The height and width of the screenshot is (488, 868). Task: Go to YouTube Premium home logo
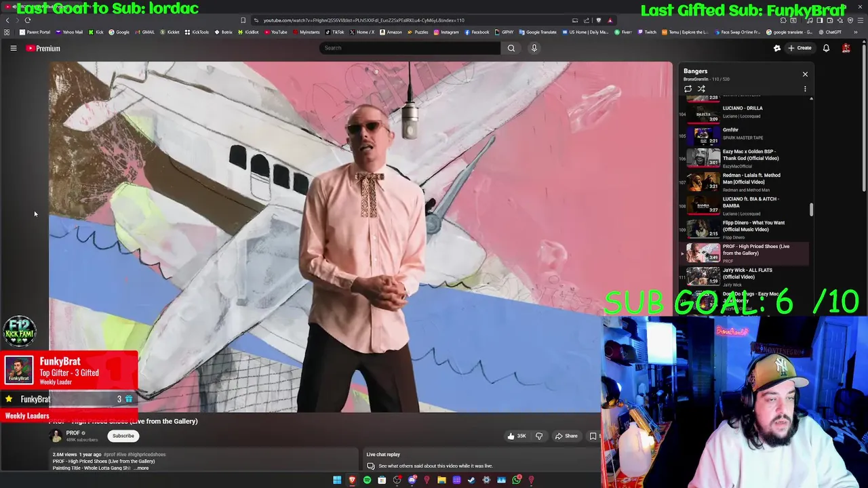[x=43, y=48]
